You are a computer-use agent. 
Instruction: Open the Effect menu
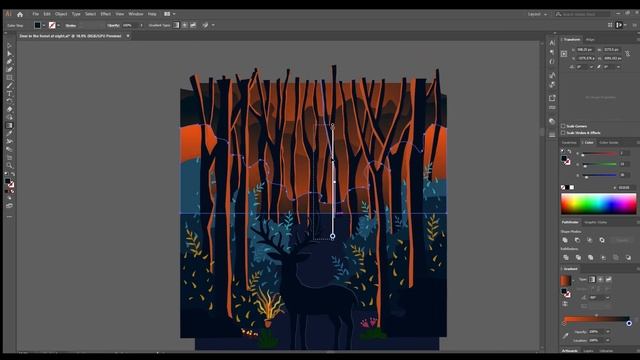click(106, 14)
